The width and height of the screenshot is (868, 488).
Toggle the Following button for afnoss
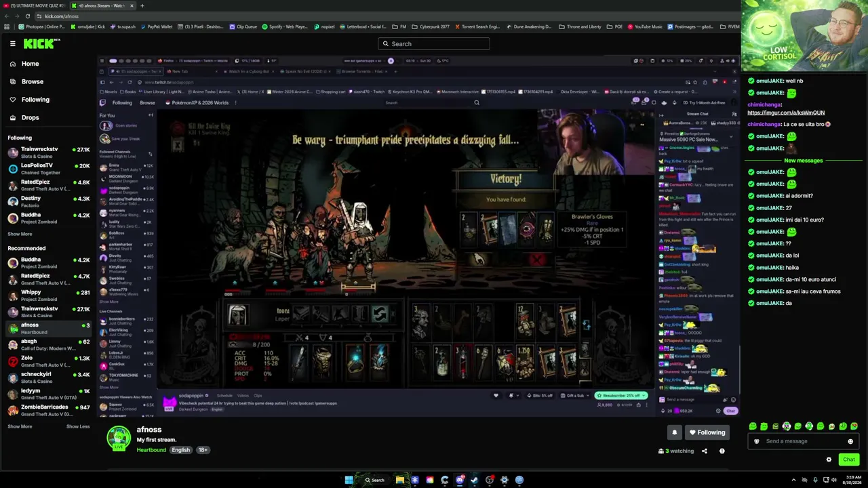[707, 432]
